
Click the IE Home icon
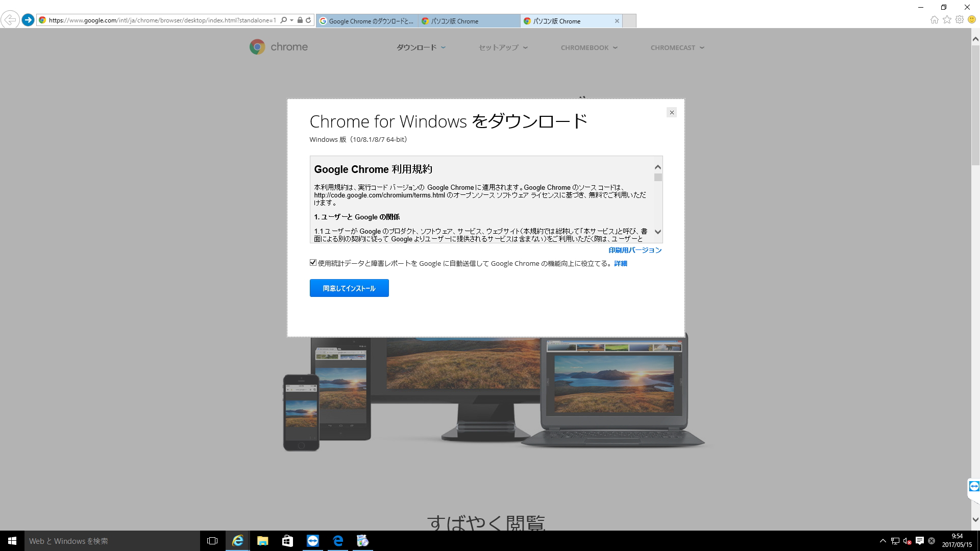pyautogui.click(x=935, y=20)
